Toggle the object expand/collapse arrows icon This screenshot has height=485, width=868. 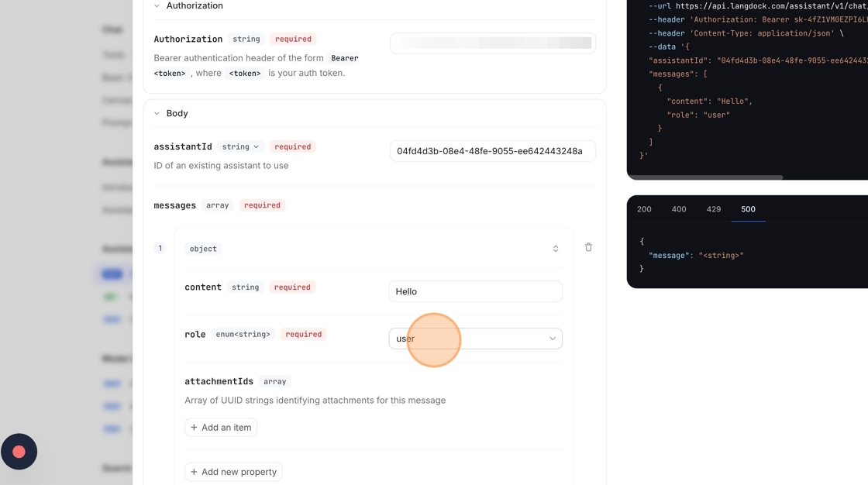coord(556,249)
